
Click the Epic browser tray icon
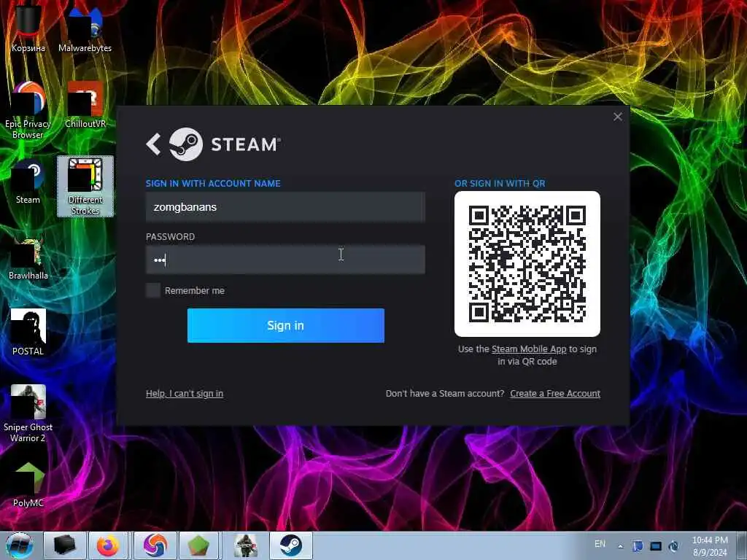point(673,546)
